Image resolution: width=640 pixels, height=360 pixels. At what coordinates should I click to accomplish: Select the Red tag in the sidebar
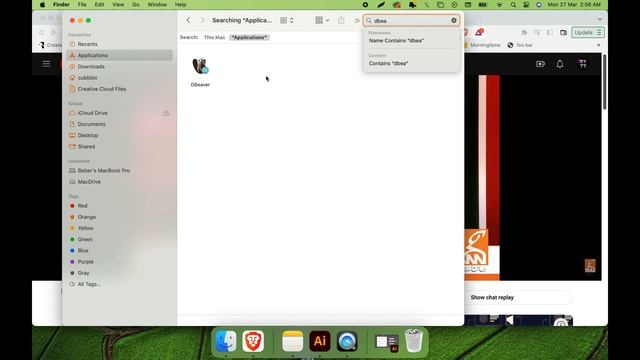[119, 206]
